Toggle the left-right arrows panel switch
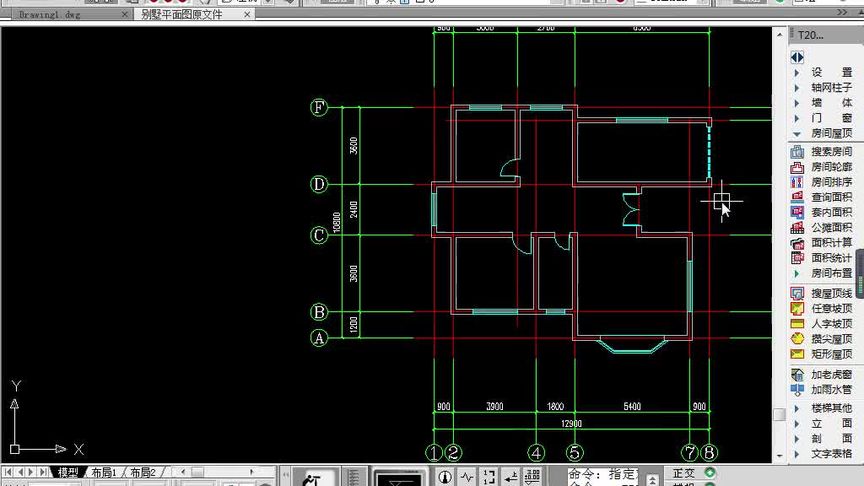The width and height of the screenshot is (864, 486). [797, 57]
